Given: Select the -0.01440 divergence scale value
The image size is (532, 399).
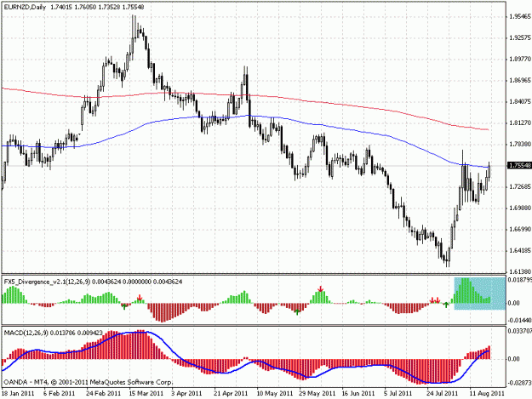Looking at the screenshot, I should (x=519, y=320).
